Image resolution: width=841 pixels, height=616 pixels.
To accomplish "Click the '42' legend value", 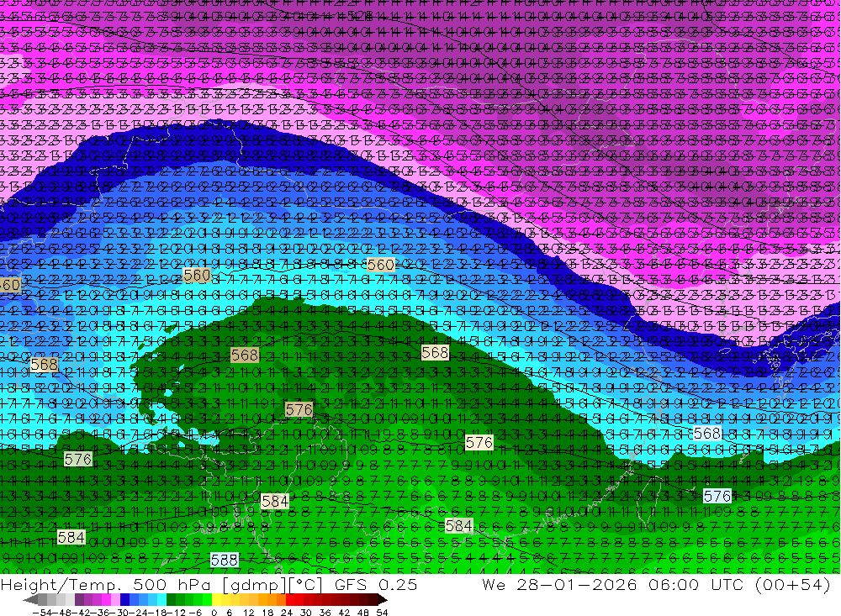I will 344,613.
